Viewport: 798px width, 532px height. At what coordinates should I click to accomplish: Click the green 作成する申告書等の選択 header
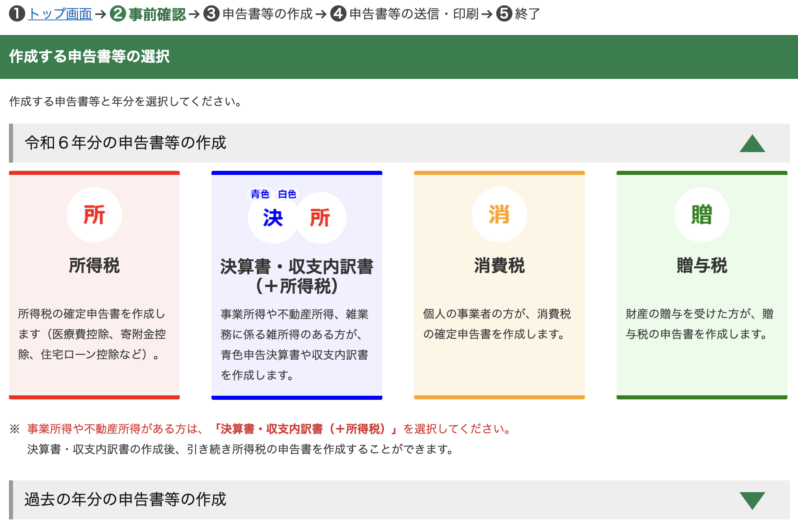tap(399, 57)
